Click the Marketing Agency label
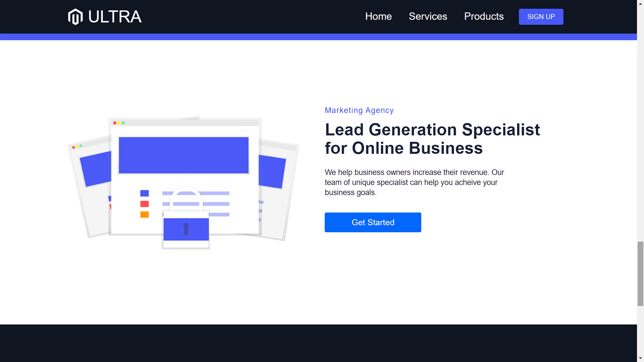The height and width of the screenshot is (362, 644). point(359,110)
